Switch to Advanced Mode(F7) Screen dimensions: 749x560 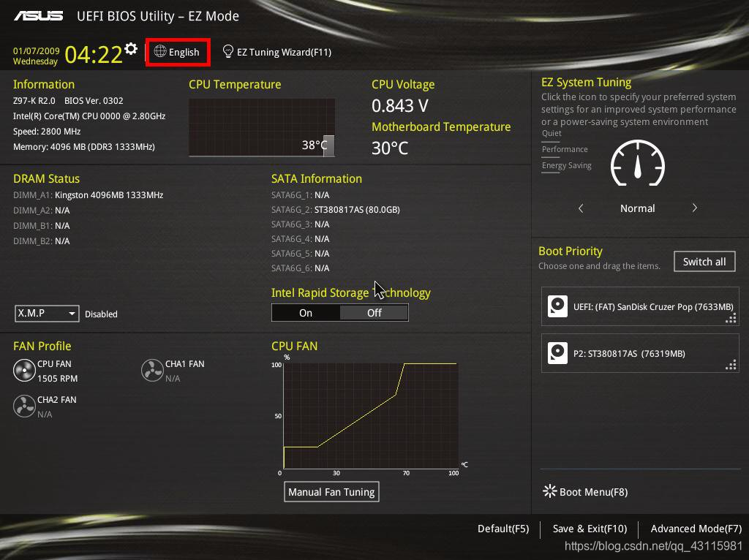[696, 529]
